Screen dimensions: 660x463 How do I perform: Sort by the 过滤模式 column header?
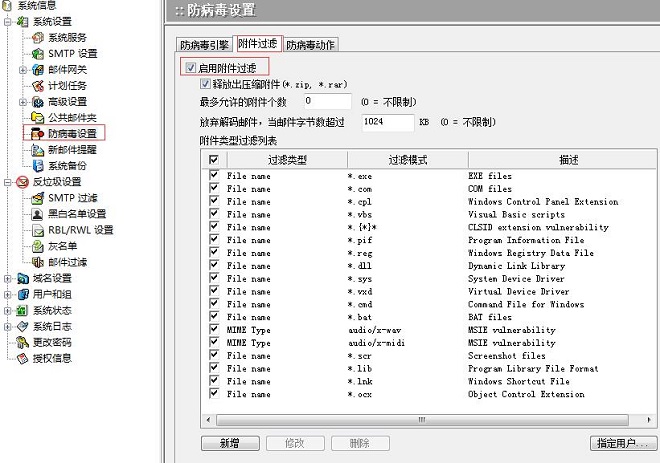click(x=407, y=160)
